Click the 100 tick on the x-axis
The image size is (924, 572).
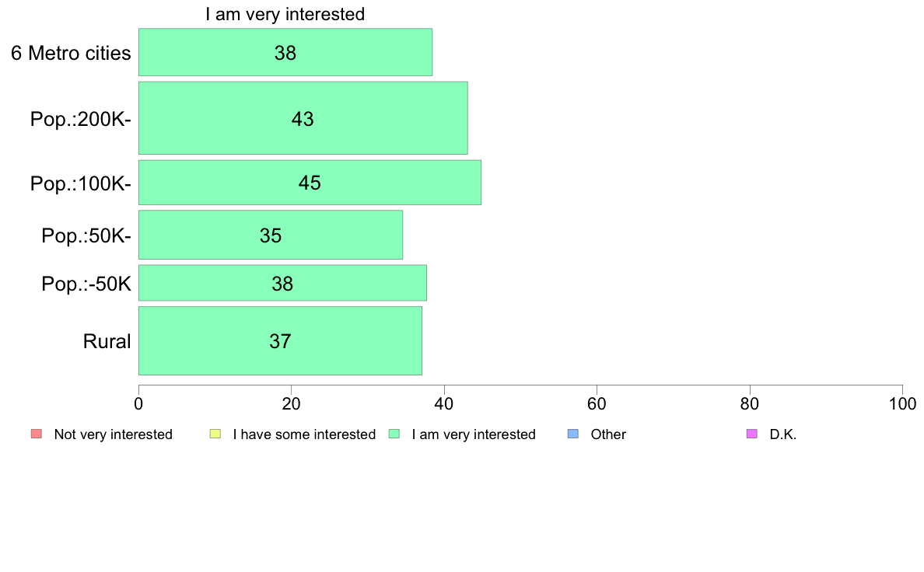pyautogui.click(x=902, y=404)
